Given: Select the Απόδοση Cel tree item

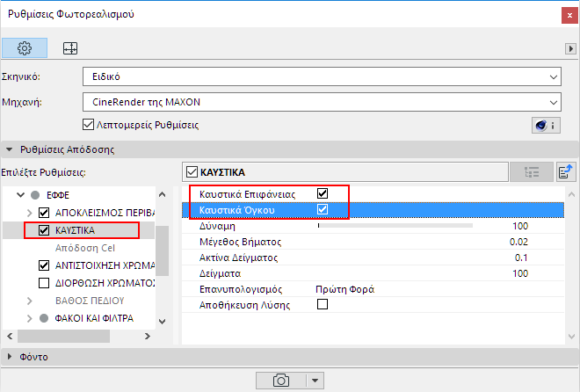Looking at the screenshot, I should click(x=85, y=248).
